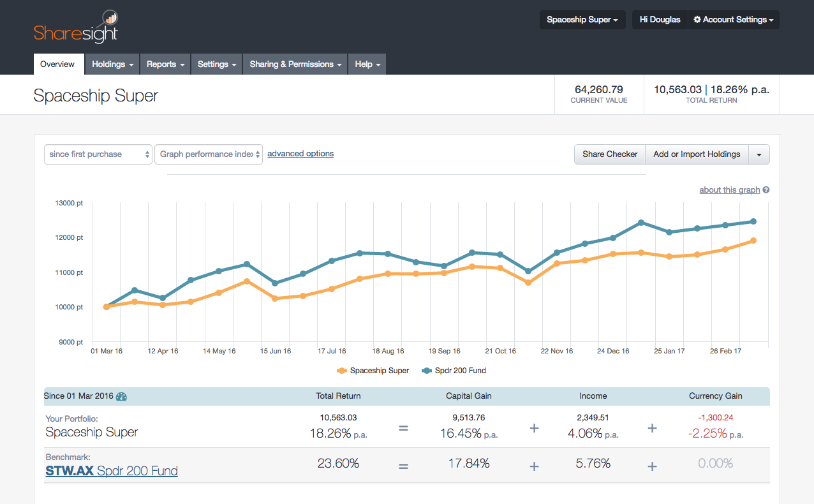Screen dimensions: 814x504
Task: Open the Account Settings dropdown
Action: (734, 20)
